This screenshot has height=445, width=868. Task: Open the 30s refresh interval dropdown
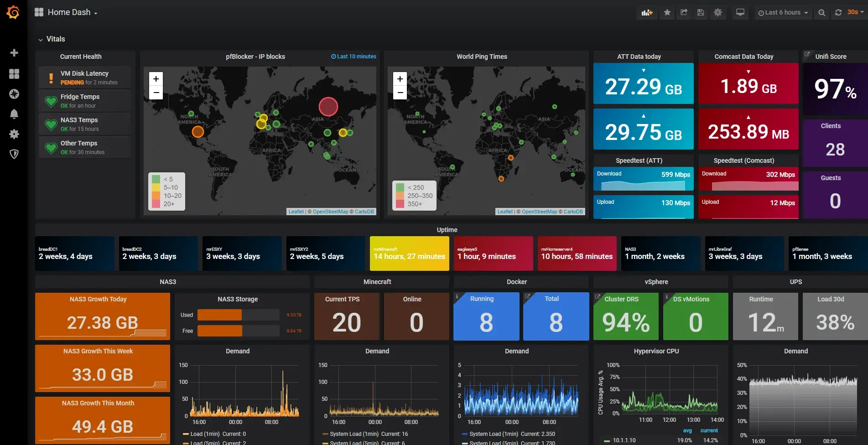tap(852, 12)
